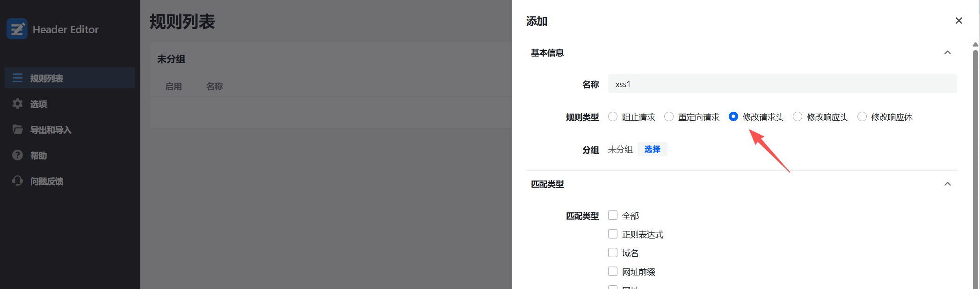Click the 帮助 question mark icon
Viewport: 980px width, 289px height.
tap(18, 155)
